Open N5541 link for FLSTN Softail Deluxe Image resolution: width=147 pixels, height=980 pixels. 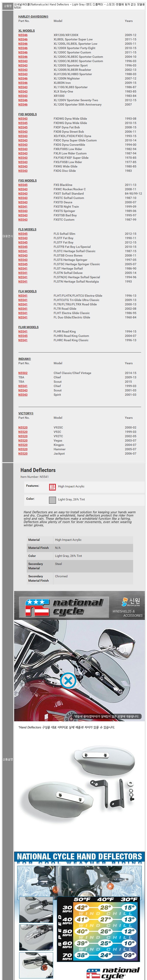click(23, 273)
